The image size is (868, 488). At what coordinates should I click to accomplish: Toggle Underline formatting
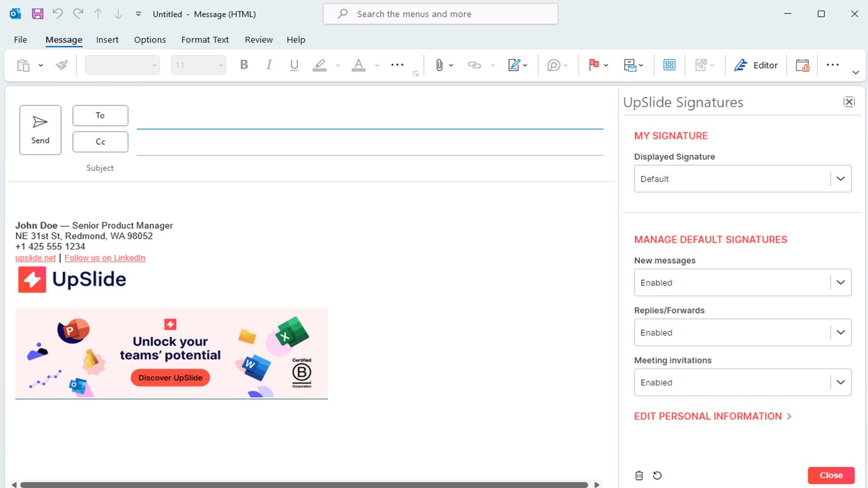tap(294, 65)
